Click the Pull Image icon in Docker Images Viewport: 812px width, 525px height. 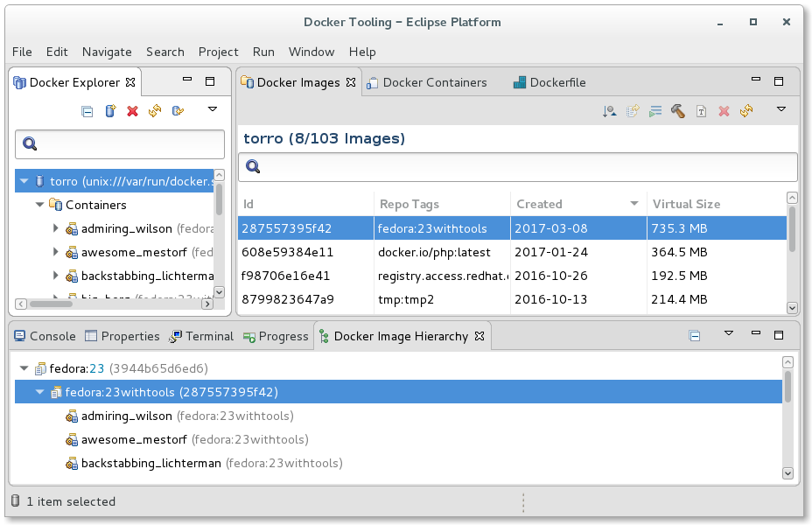[610, 111]
